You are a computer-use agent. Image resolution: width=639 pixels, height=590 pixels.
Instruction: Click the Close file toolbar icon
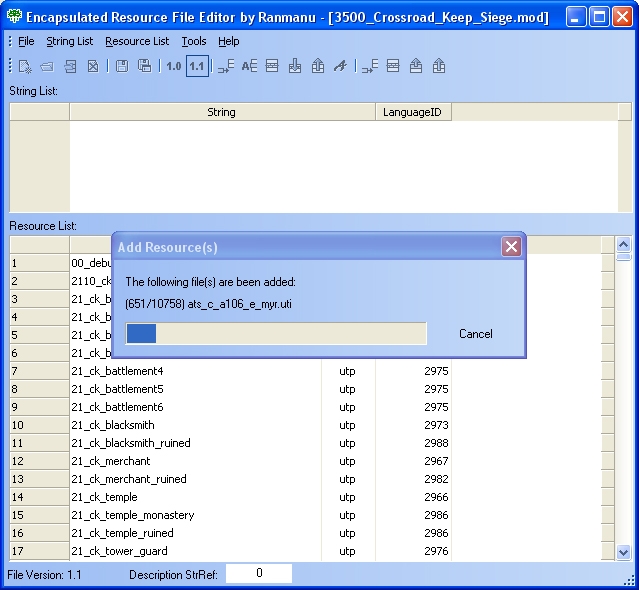coord(93,66)
